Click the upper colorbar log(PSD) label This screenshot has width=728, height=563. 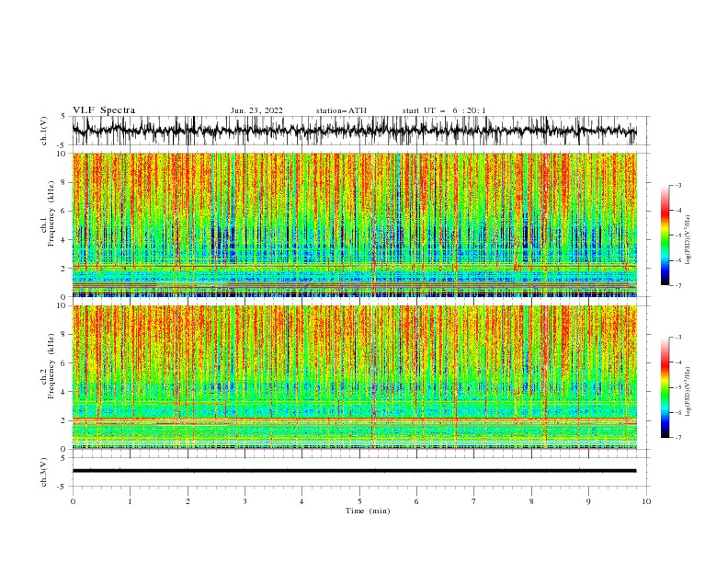click(x=688, y=240)
